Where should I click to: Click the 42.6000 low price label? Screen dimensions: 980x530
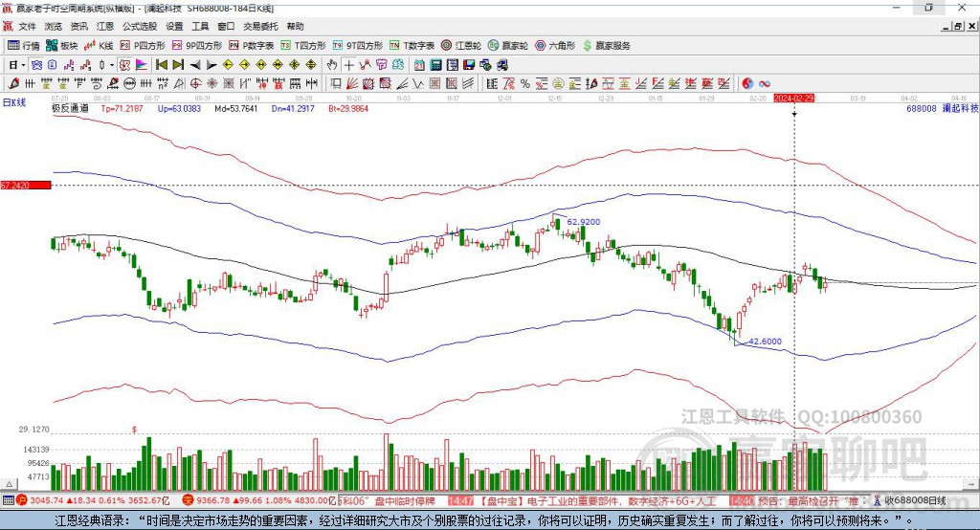coord(765,342)
